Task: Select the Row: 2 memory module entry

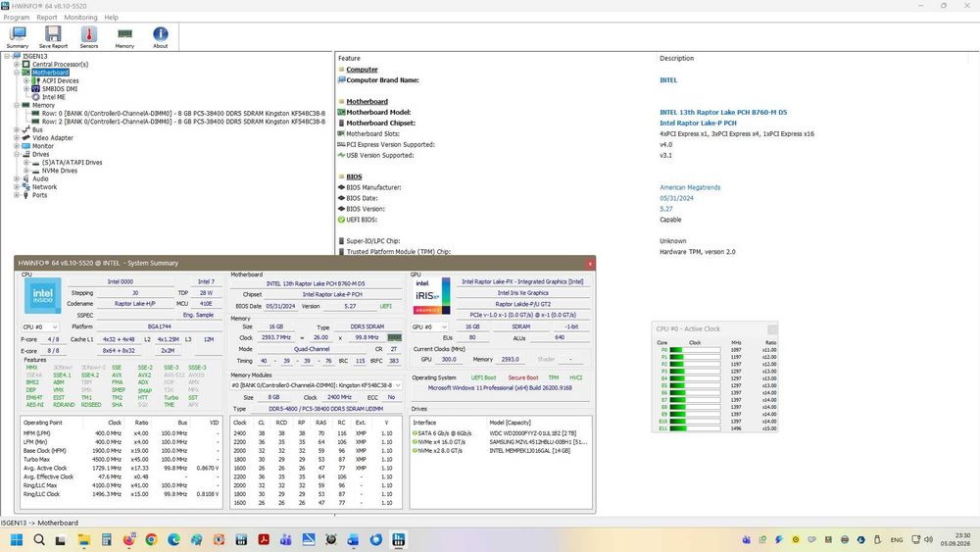Action: tap(183, 122)
